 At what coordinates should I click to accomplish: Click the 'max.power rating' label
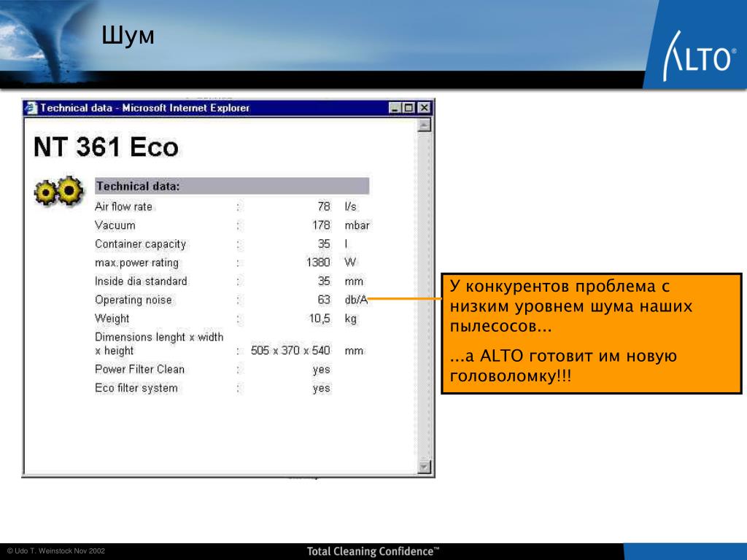pos(136,262)
